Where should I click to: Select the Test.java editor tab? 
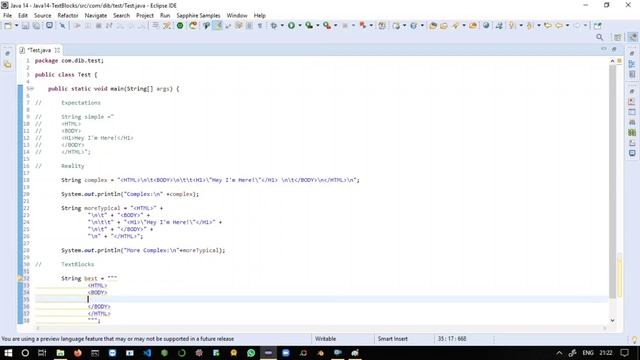click(39, 50)
